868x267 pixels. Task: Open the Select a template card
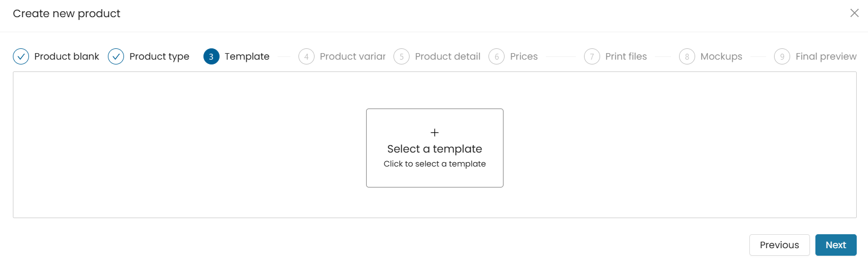pos(435,148)
